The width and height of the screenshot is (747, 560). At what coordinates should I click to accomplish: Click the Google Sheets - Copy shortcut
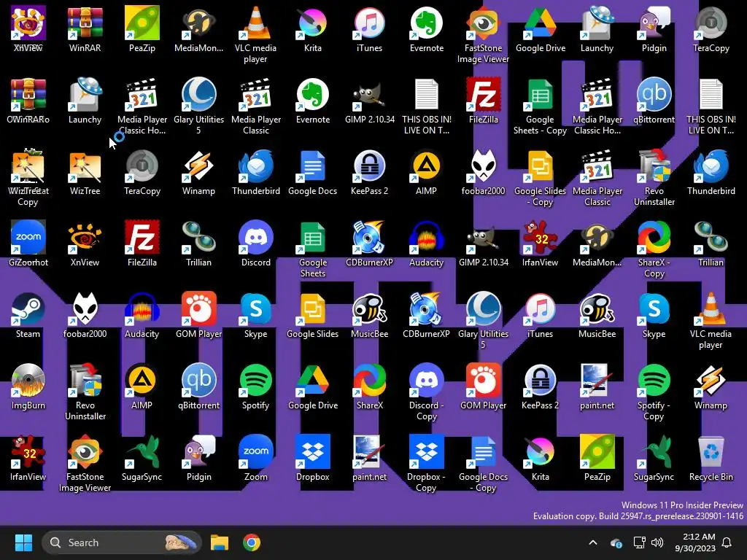[x=541, y=106]
